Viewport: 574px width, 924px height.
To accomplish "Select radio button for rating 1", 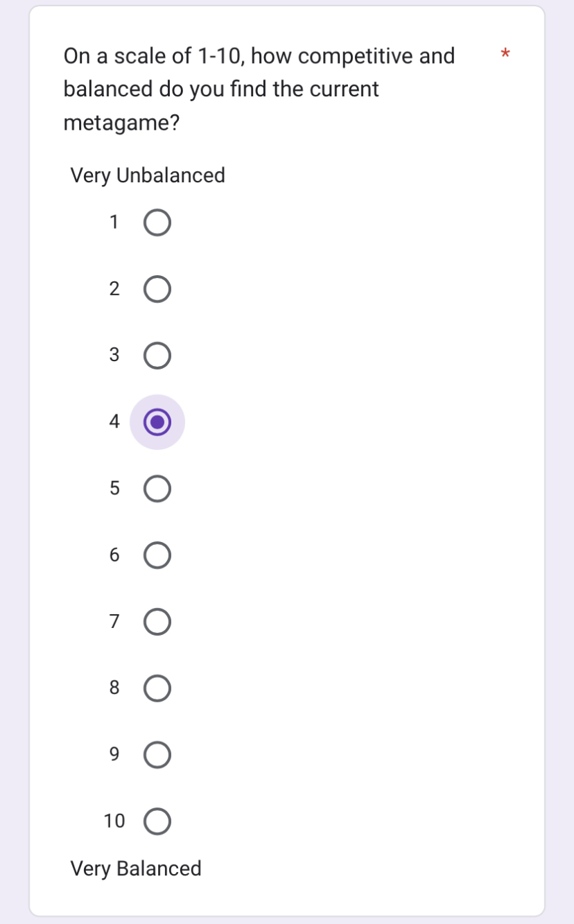I will (x=157, y=223).
